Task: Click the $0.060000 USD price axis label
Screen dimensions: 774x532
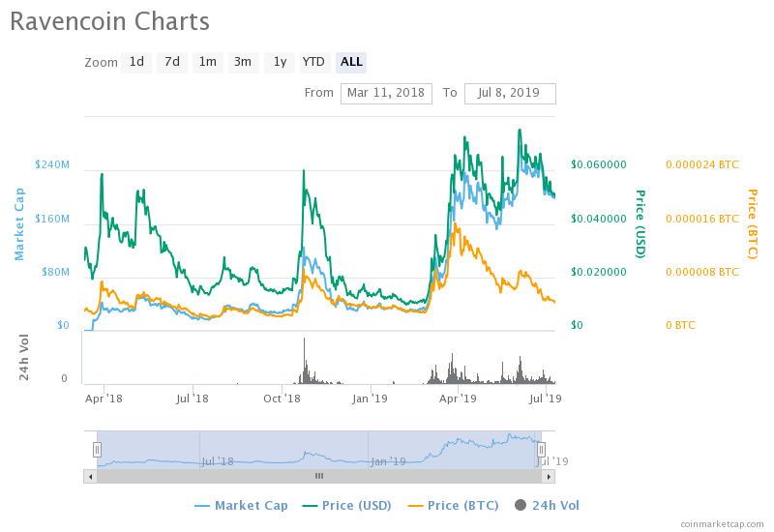Action: point(598,164)
